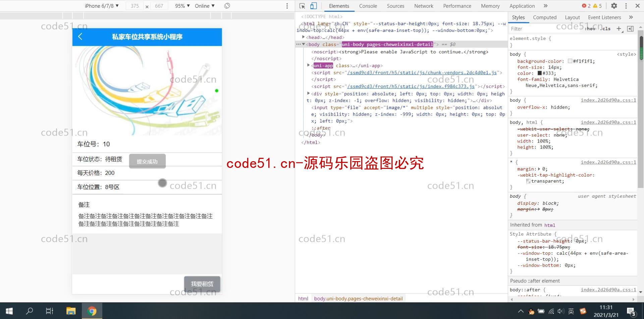Go back using the mini-program back arrow

pos(80,37)
